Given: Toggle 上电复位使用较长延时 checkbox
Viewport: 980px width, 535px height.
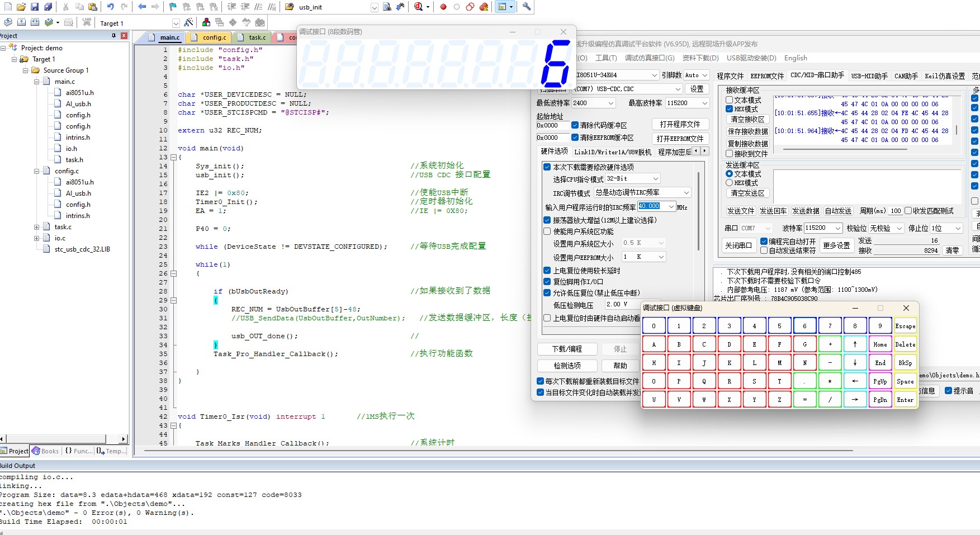Looking at the screenshot, I should pyautogui.click(x=547, y=270).
